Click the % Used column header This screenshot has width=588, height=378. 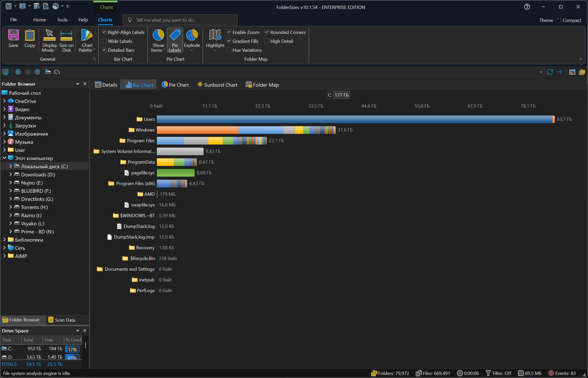click(73, 340)
